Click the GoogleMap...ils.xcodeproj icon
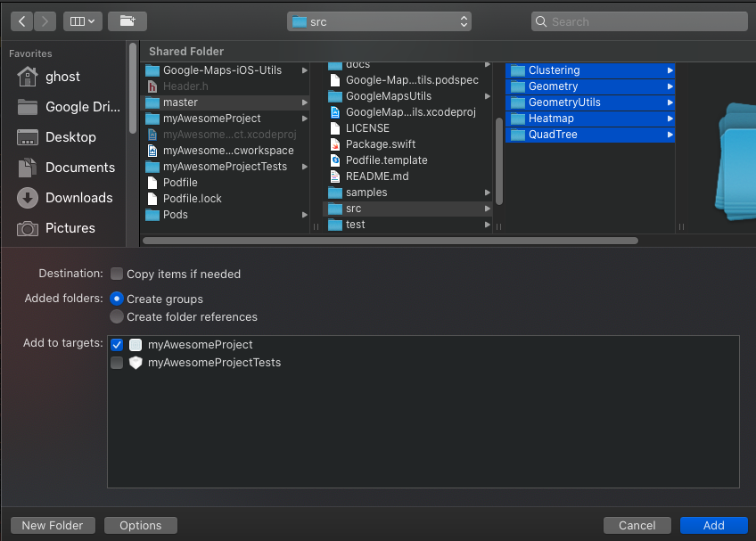The image size is (756, 541). tap(335, 112)
